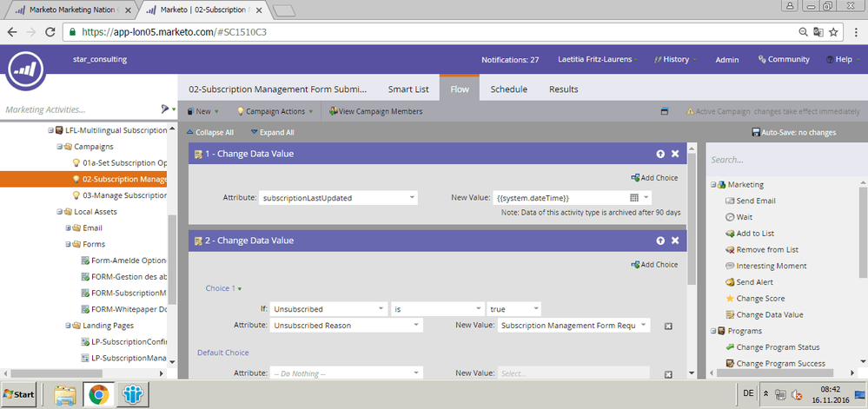Delete Choice 1 with the remove icon
Viewport: 868px width, 409px height.
(668, 326)
